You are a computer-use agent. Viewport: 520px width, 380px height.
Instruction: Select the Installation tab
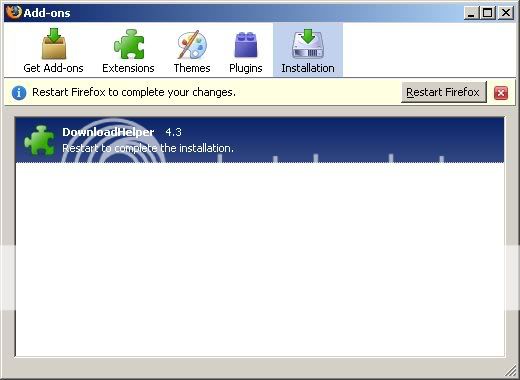[308, 50]
